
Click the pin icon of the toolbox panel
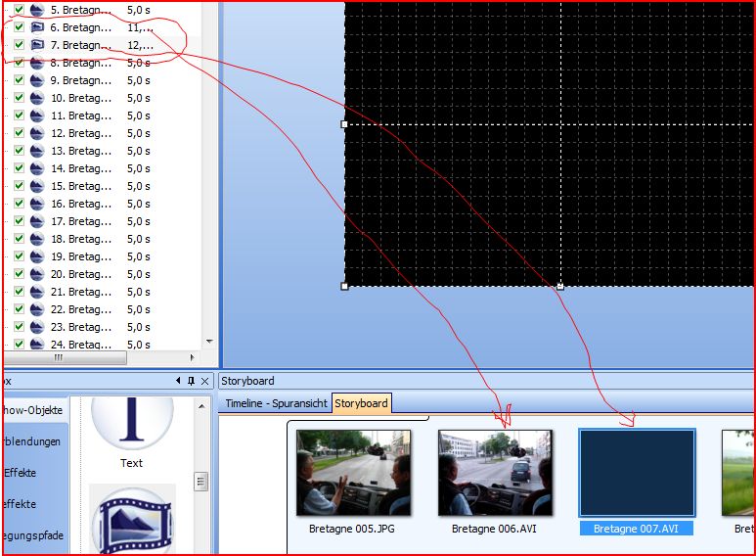pos(191,381)
